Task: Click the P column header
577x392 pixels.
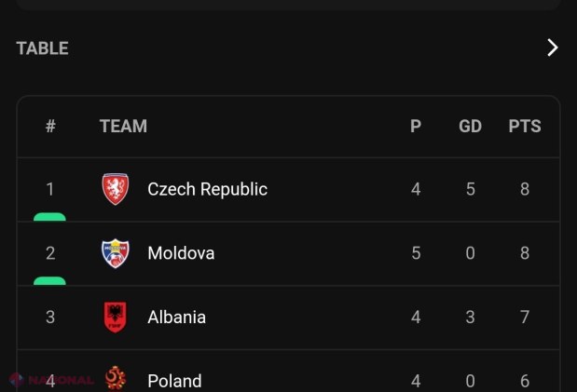Action: [x=416, y=126]
